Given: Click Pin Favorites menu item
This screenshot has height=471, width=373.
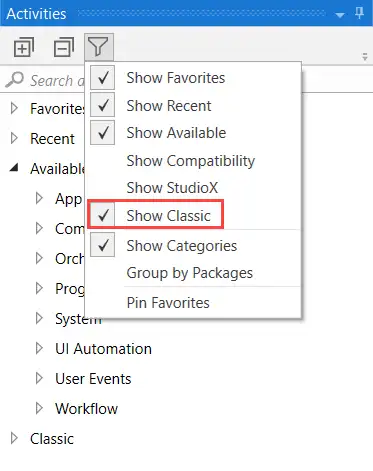Looking at the screenshot, I should pos(168,303).
